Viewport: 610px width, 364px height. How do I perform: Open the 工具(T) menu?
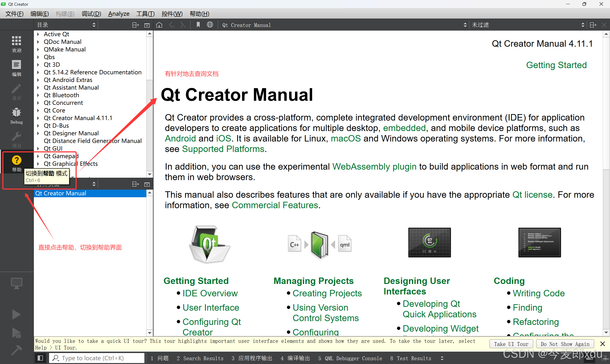(145, 14)
